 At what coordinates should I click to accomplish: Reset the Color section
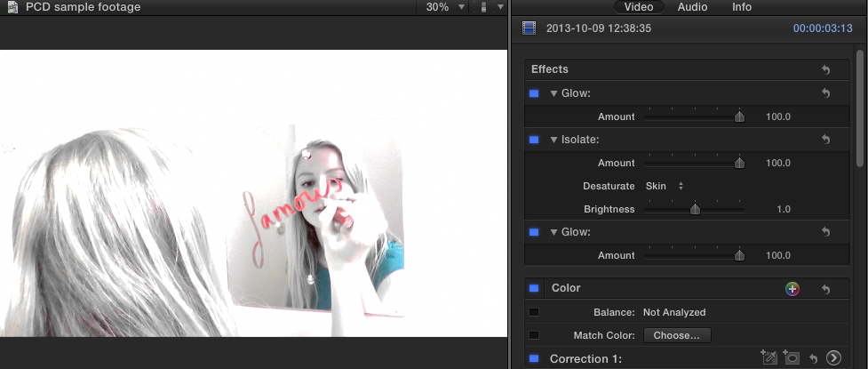825,289
